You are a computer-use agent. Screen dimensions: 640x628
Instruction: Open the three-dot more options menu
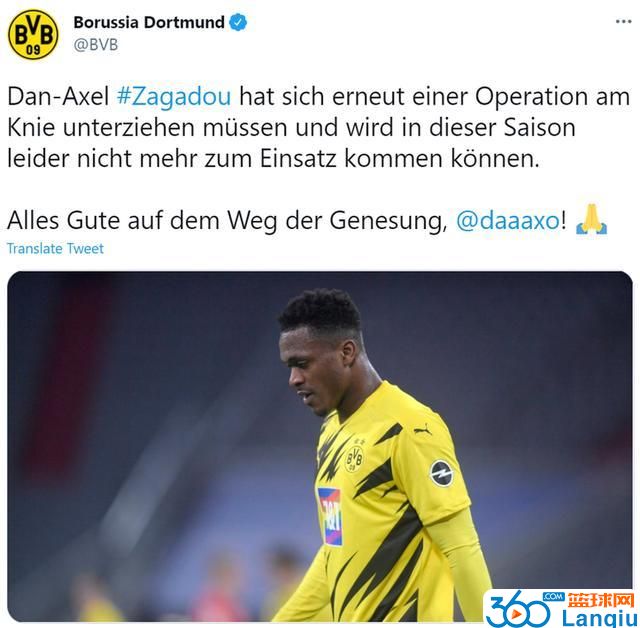tap(623, 22)
